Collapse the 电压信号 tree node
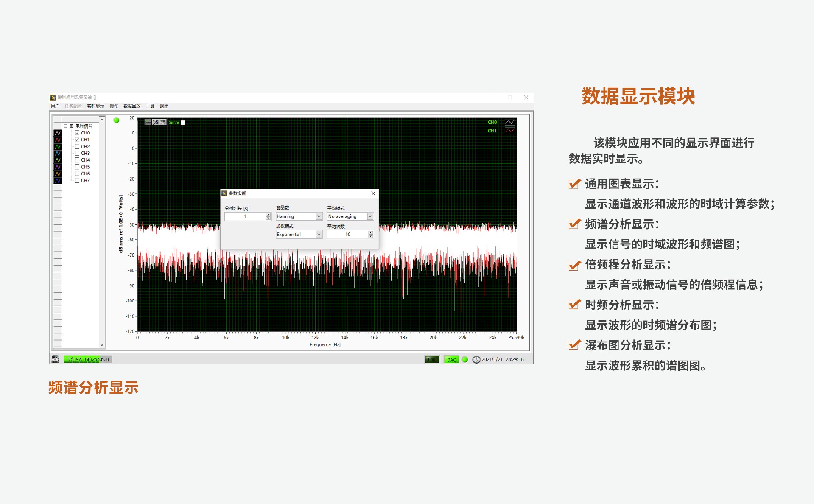The image size is (814, 504). 66,126
